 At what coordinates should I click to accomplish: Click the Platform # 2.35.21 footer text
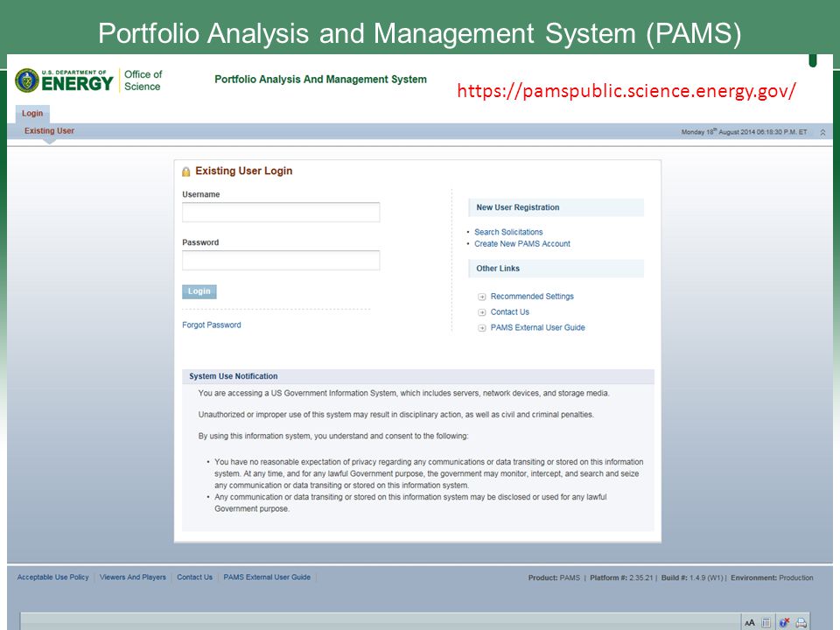[x=621, y=578]
